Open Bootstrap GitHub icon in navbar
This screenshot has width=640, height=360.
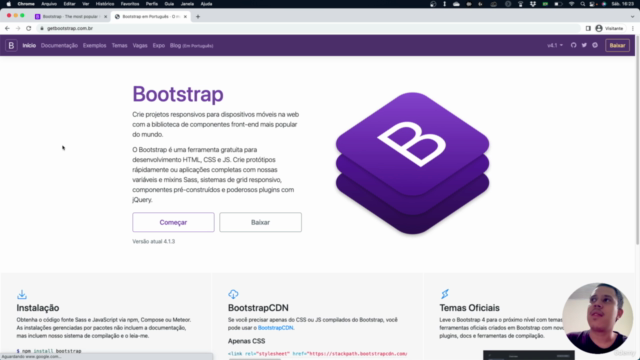tap(573, 45)
